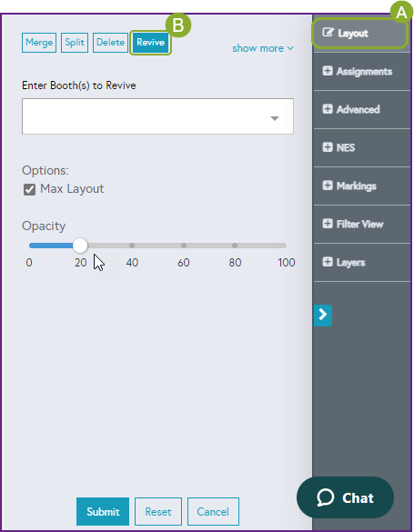Screen dimensions: 414x532
Task: Click the Reset button
Action: (158, 511)
